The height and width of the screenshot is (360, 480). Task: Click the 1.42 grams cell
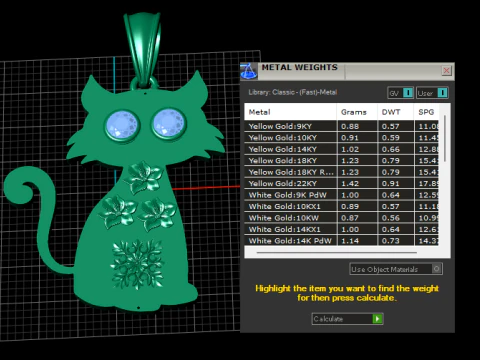357,184
